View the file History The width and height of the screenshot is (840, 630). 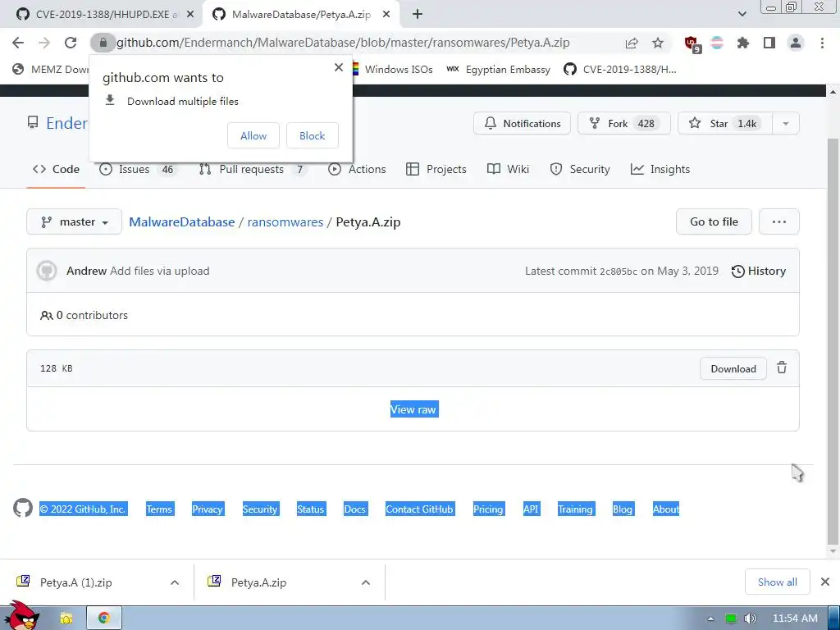pos(759,271)
